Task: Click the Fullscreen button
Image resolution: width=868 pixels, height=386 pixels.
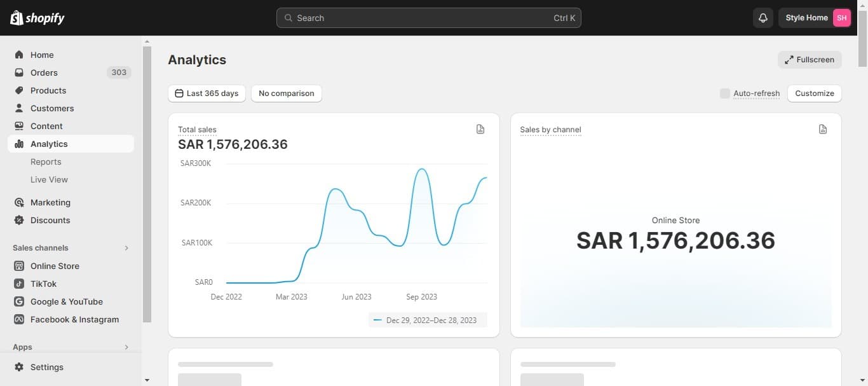Action: click(x=810, y=60)
